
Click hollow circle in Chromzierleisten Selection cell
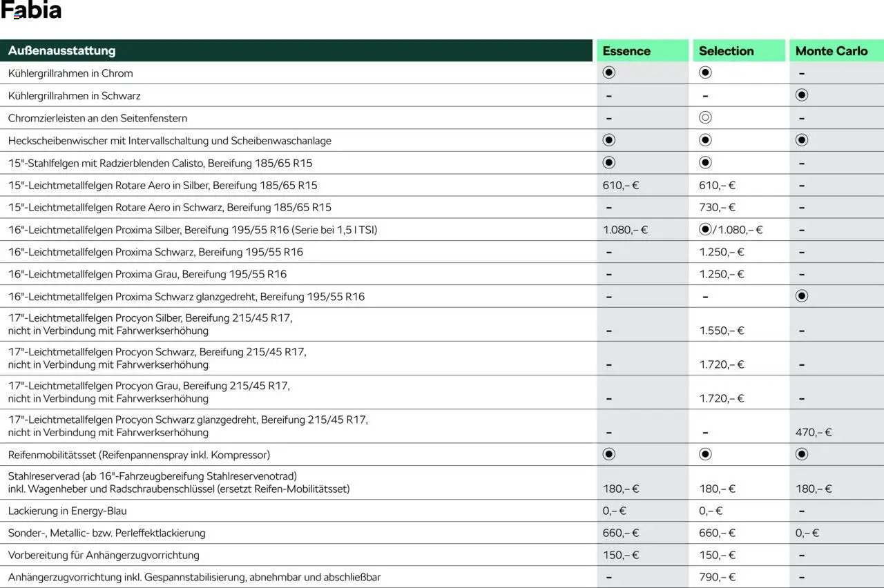[x=704, y=117]
